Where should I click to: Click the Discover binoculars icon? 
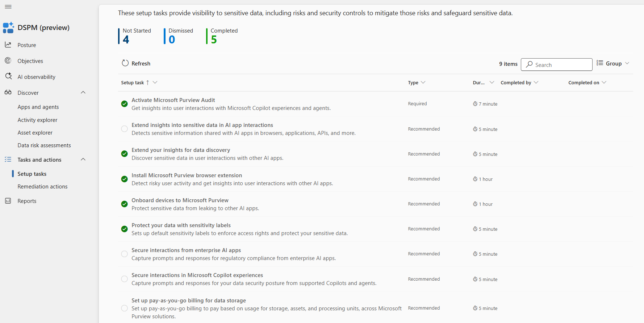coord(8,93)
